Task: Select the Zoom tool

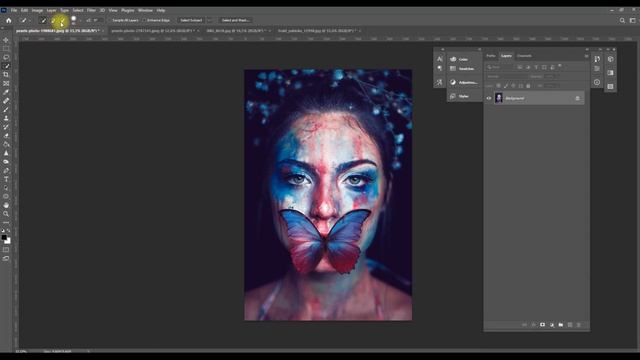Action: (6, 214)
